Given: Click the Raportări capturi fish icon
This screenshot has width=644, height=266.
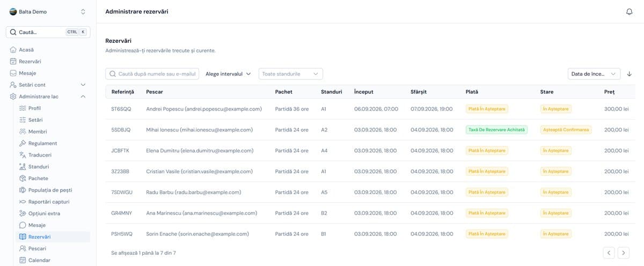Looking at the screenshot, I should point(23,202).
